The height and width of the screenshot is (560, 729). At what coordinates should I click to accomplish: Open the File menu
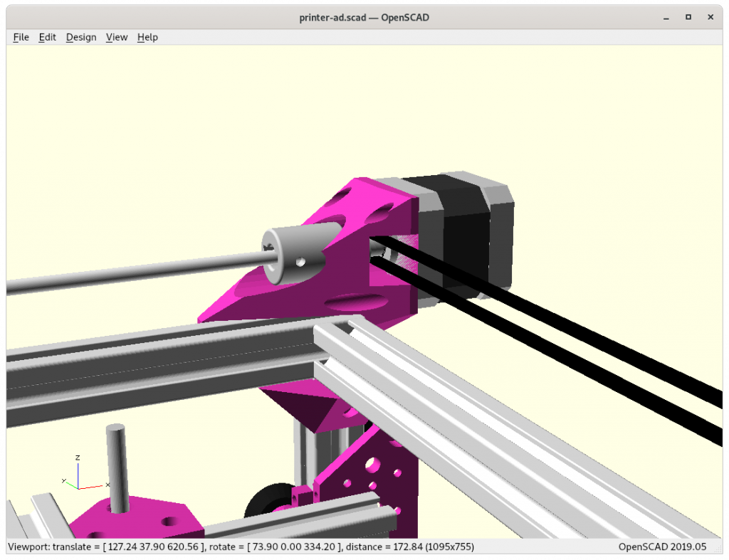(x=21, y=37)
